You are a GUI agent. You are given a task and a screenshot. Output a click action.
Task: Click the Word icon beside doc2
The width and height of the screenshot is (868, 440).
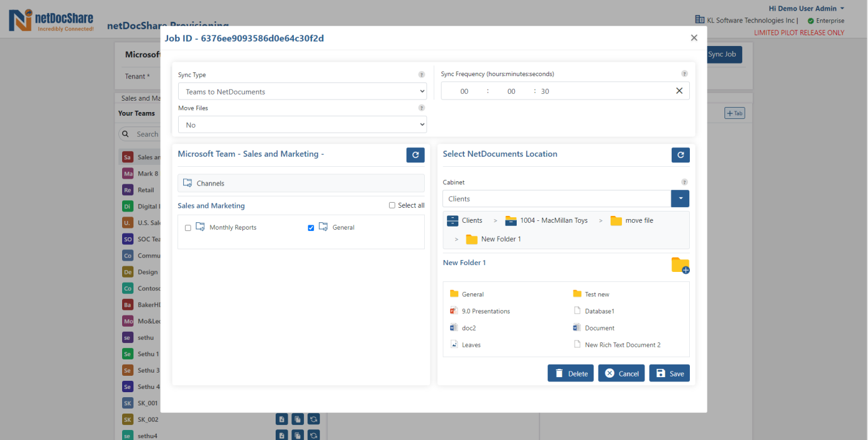click(454, 328)
